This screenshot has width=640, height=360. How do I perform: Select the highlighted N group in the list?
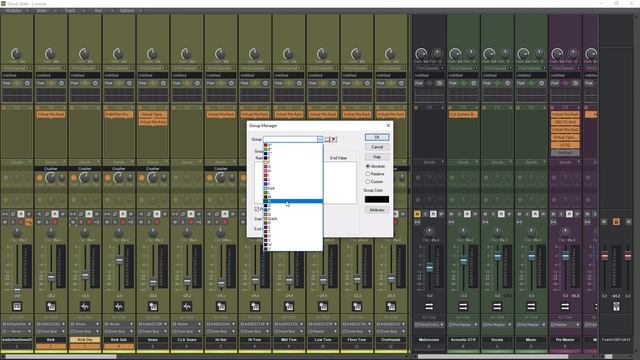[293, 201]
